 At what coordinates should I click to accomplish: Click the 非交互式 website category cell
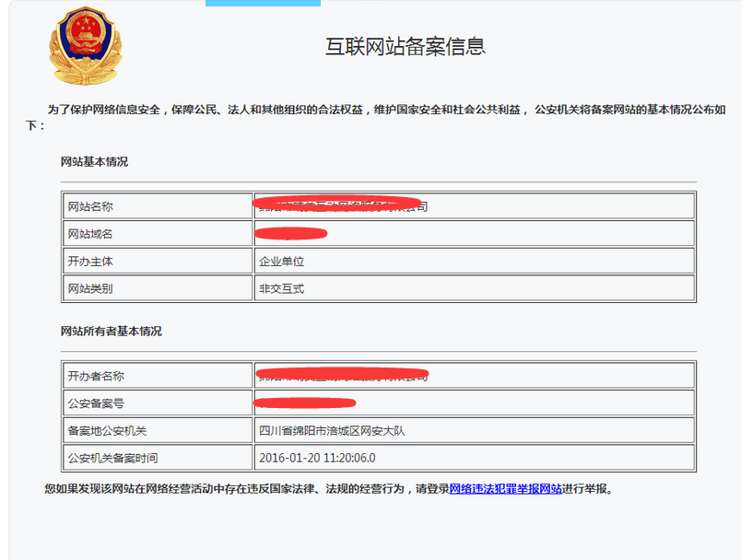(x=278, y=287)
